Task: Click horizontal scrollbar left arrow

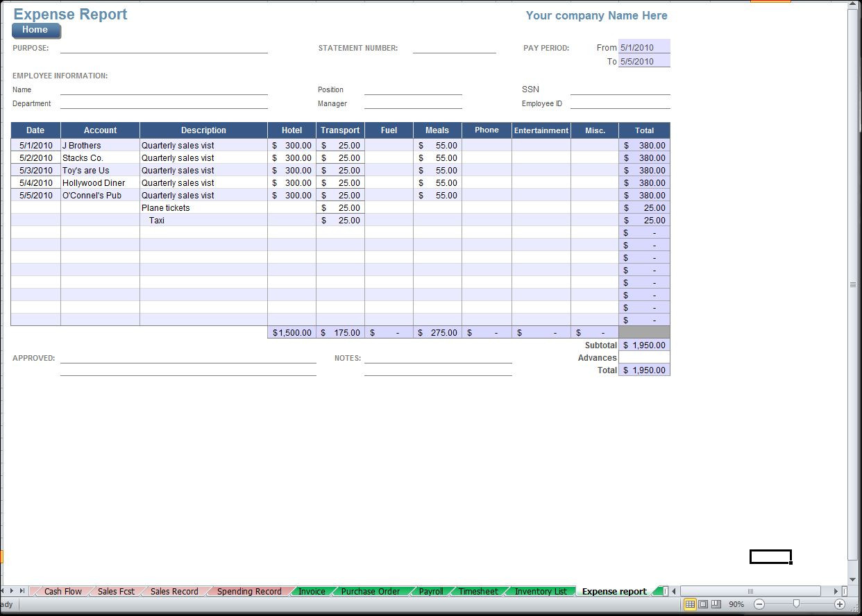Action: 675,591
